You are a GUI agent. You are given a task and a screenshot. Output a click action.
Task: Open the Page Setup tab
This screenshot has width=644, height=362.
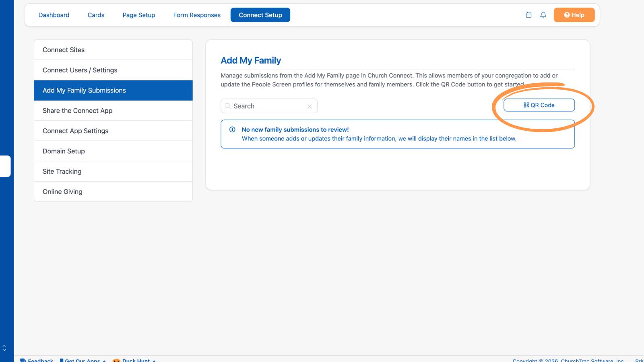(x=139, y=15)
